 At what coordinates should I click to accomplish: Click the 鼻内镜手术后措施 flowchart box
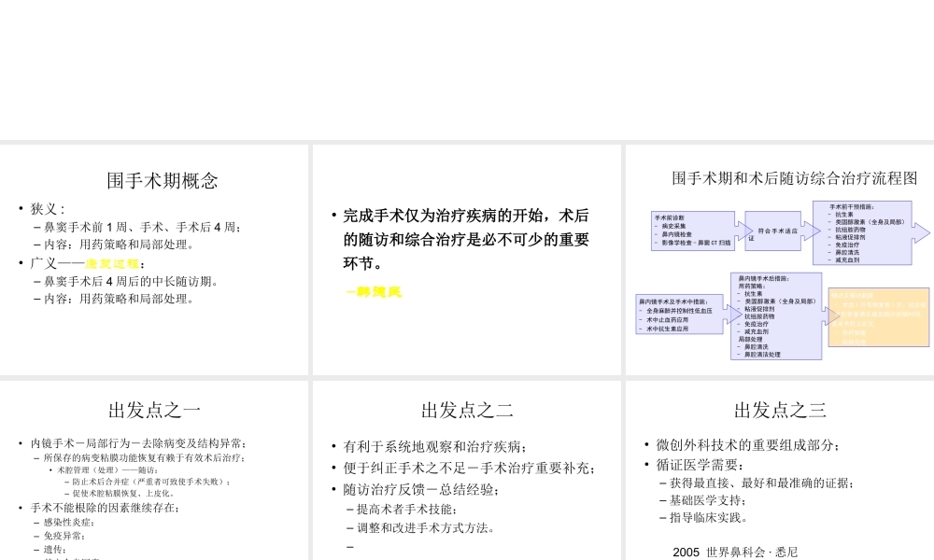tap(776, 315)
